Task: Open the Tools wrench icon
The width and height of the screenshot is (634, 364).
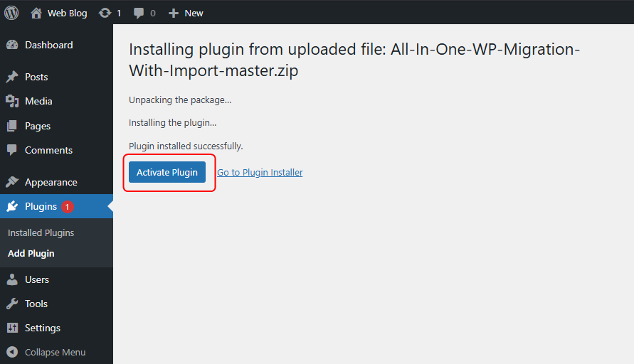Action: [12, 304]
